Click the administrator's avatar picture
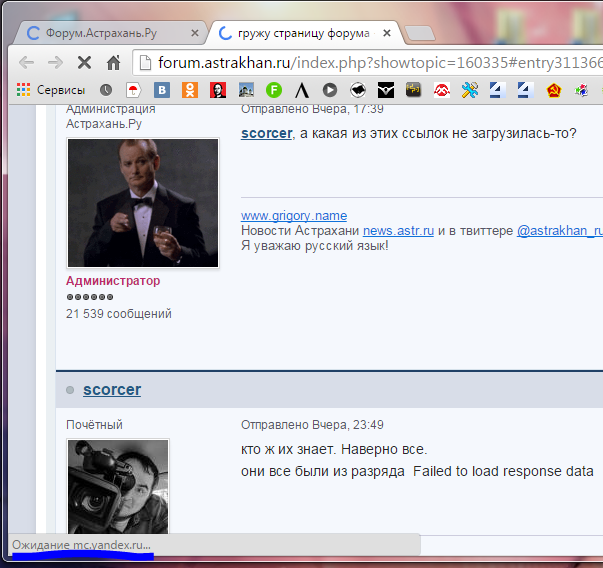Screen dimensions: 603x568 click(143, 203)
